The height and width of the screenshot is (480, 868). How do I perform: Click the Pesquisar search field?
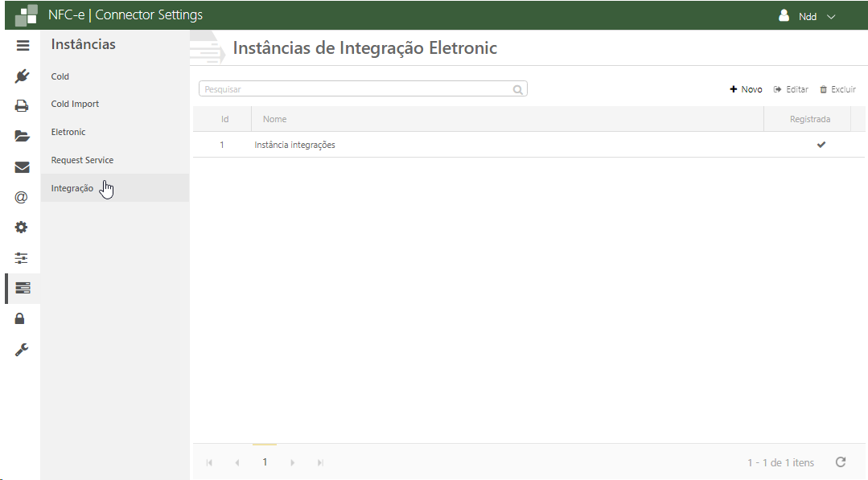[x=356, y=89]
